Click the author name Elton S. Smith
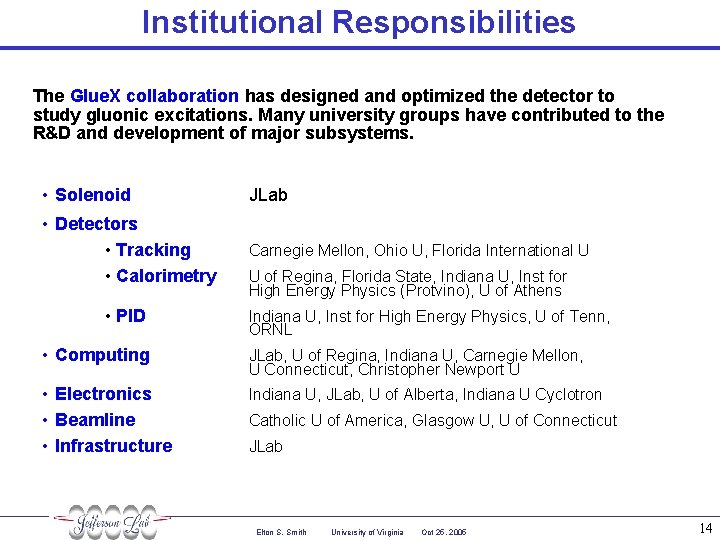The height and width of the screenshot is (540, 720). coord(281,532)
